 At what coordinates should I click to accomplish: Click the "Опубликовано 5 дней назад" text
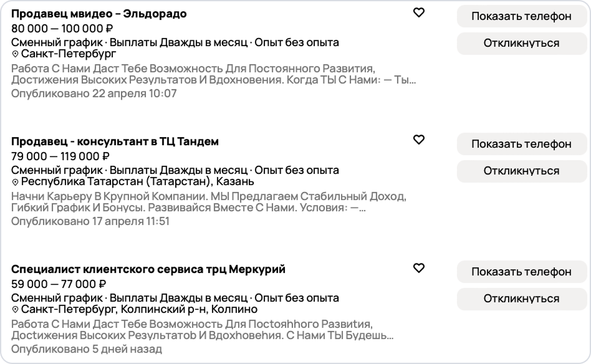[87, 349]
